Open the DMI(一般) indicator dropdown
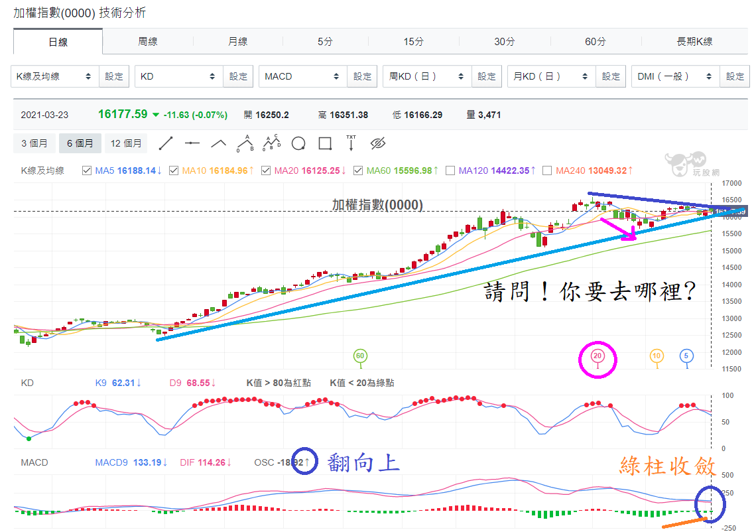The height and width of the screenshot is (532, 756). click(x=676, y=76)
